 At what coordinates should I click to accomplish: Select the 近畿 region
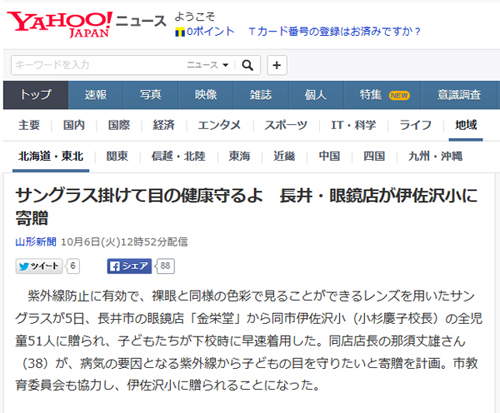pos(284,156)
